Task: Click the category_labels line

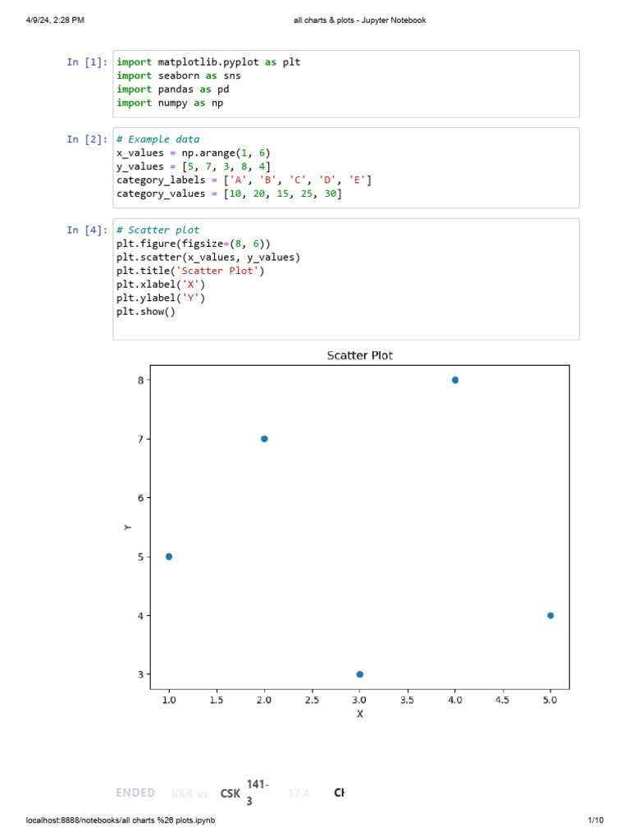Action: click(x=244, y=180)
